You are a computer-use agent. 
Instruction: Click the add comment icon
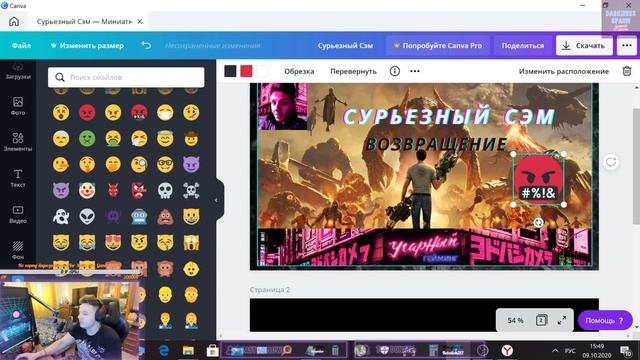[611, 162]
